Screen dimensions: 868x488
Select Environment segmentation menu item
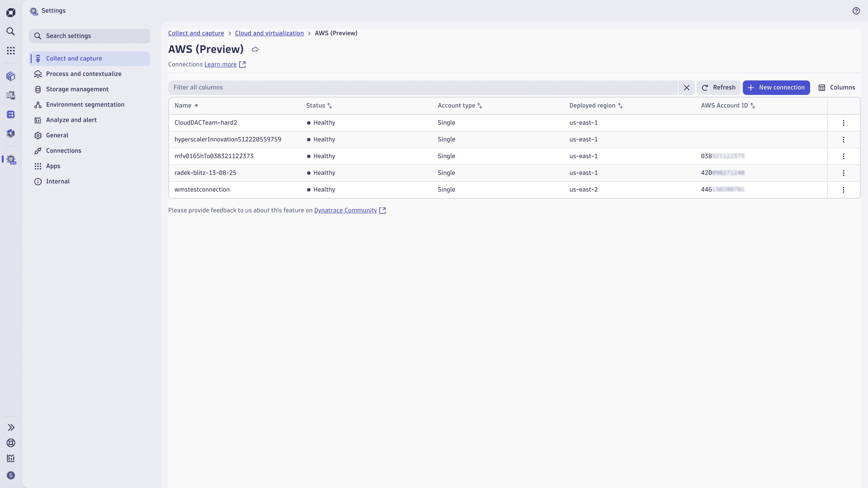(x=89, y=105)
